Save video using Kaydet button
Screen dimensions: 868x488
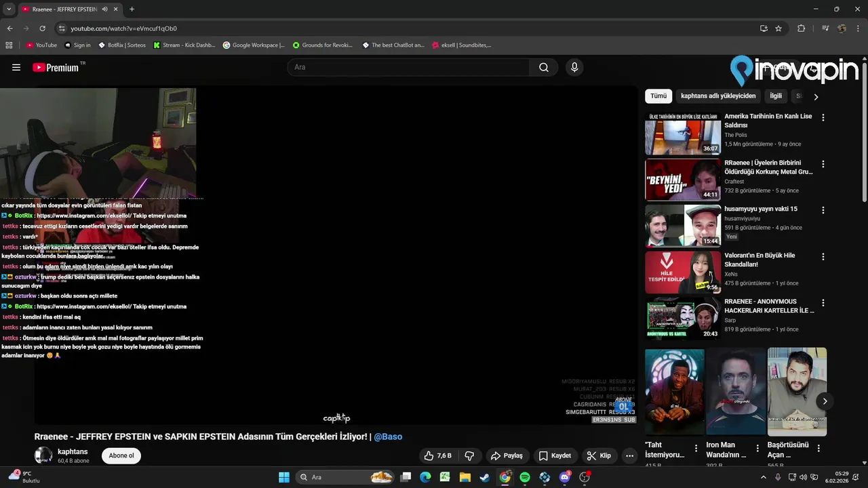coord(555,455)
